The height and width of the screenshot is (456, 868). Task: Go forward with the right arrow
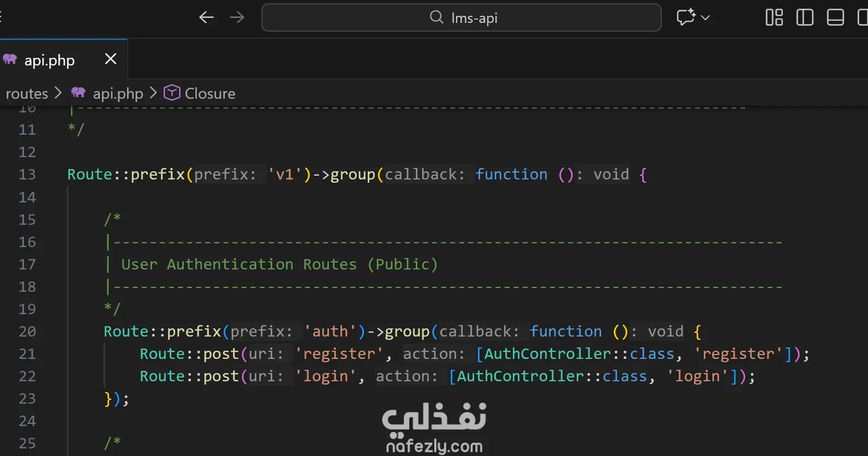[237, 17]
